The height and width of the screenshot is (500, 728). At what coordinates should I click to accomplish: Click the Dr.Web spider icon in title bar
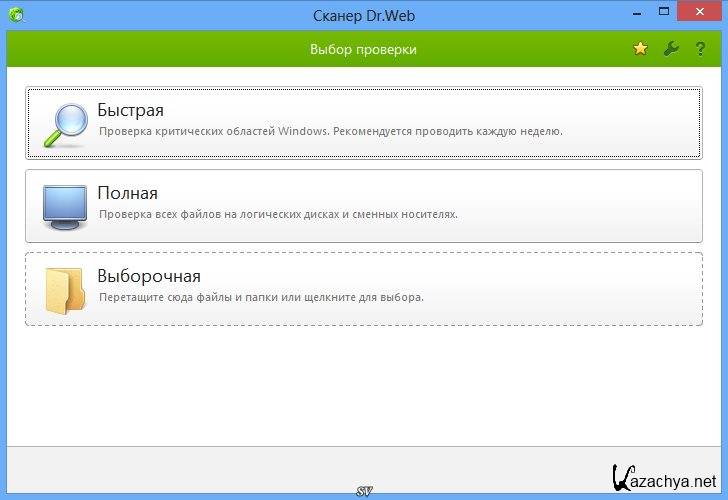point(15,15)
